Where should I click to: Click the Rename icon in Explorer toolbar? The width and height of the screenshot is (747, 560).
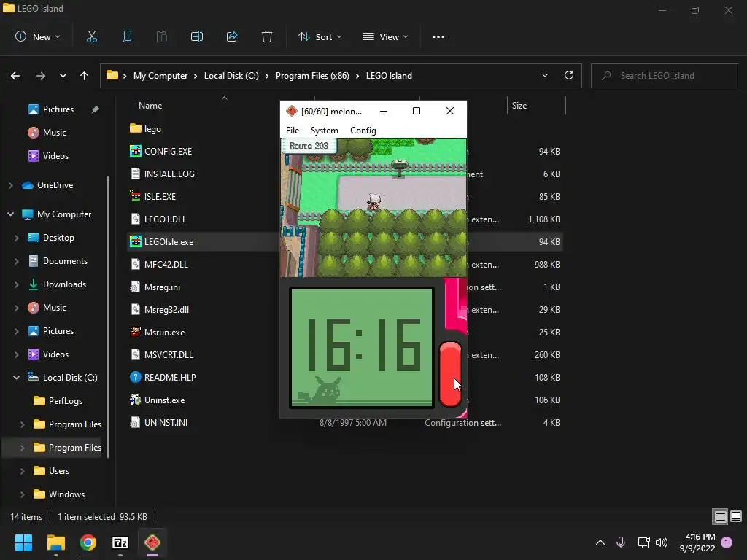197,36
